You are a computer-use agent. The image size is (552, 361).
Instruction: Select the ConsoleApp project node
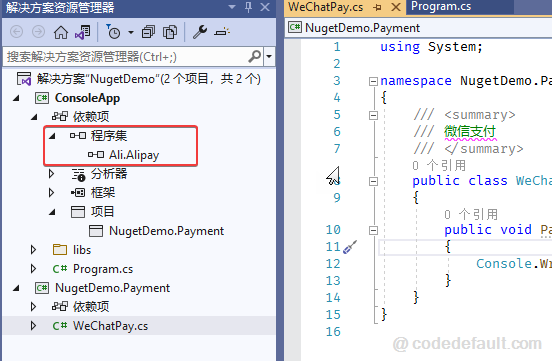tap(87, 98)
